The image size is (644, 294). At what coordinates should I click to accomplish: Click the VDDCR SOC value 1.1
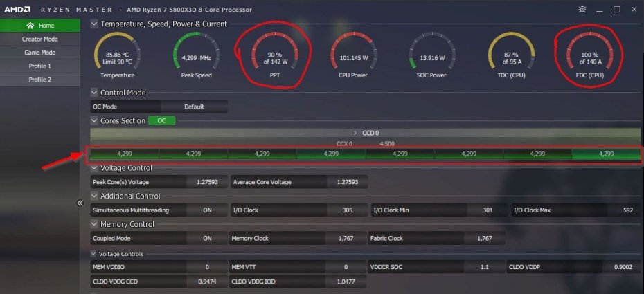(x=485, y=267)
